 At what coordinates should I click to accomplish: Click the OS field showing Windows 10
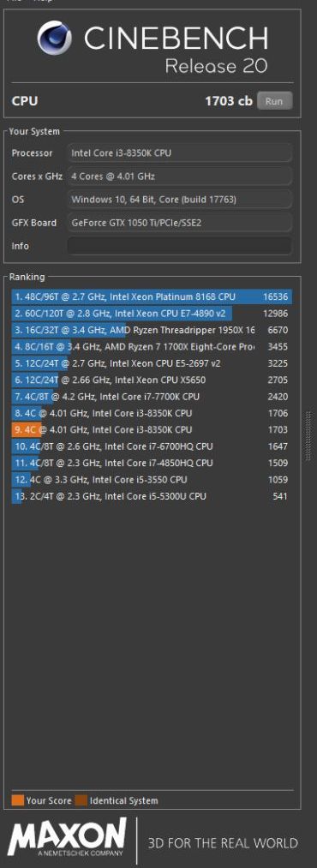[x=179, y=200]
